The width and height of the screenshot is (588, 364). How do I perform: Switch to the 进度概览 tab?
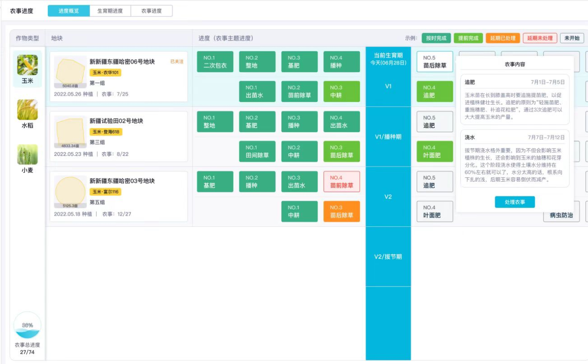[x=69, y=11]
